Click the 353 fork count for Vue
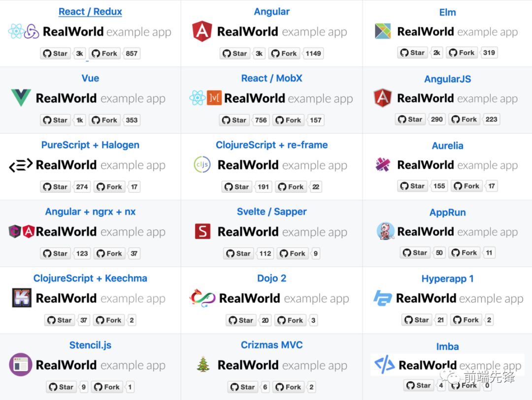 pos(132,121)
